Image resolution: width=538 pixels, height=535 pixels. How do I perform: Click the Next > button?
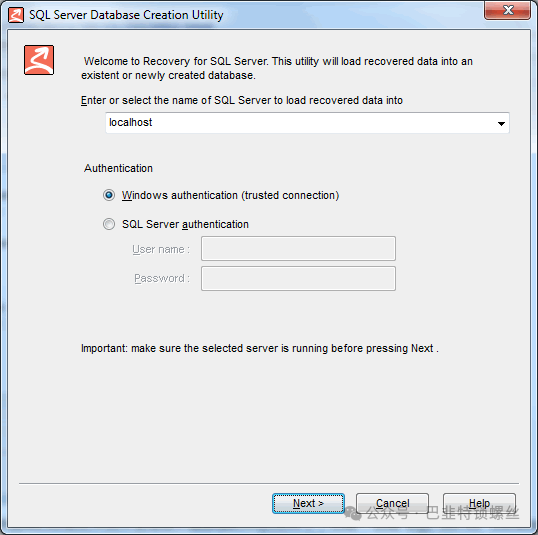click(308, 503)
